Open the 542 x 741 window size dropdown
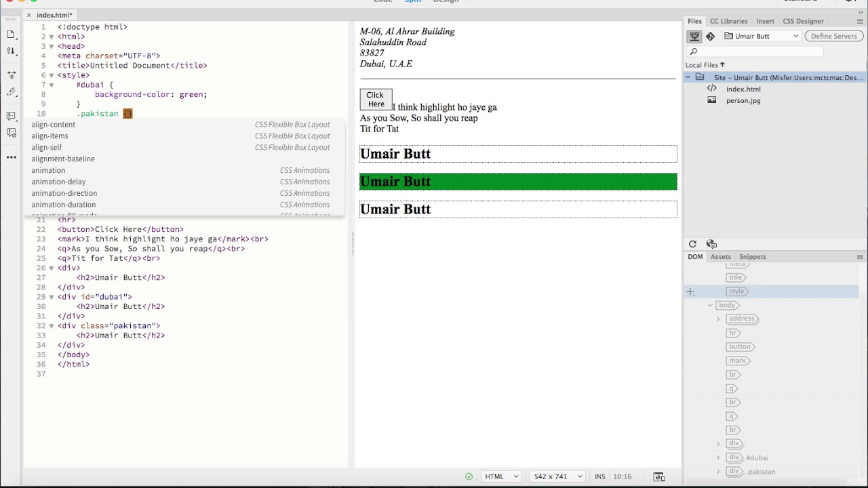This screenshot has height=488, width=868. 557,476
